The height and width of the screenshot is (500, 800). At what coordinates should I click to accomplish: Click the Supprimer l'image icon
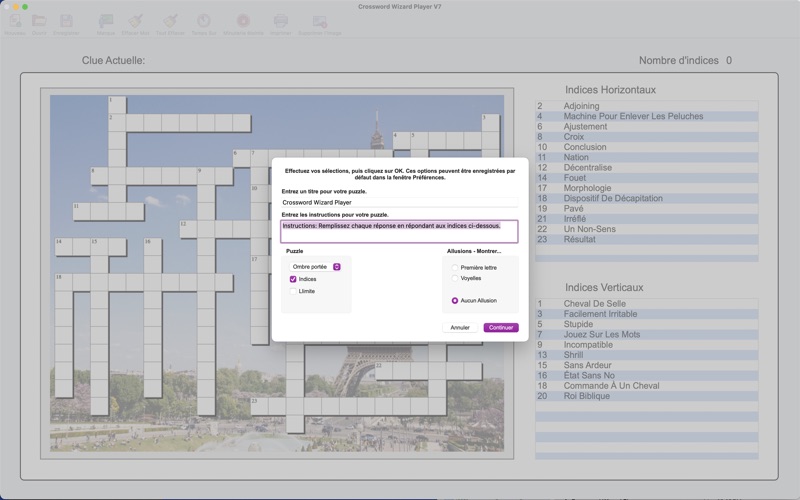click(320, 21)
